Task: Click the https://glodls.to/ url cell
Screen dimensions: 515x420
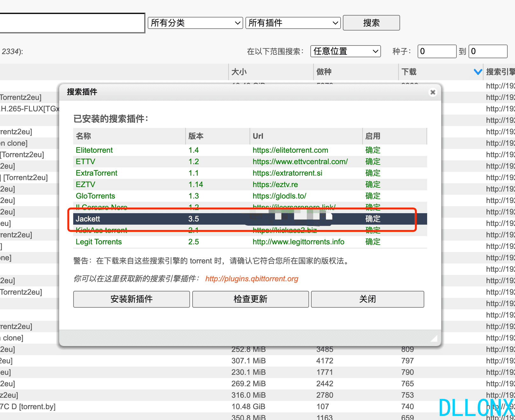Action: tap(279, 196)
